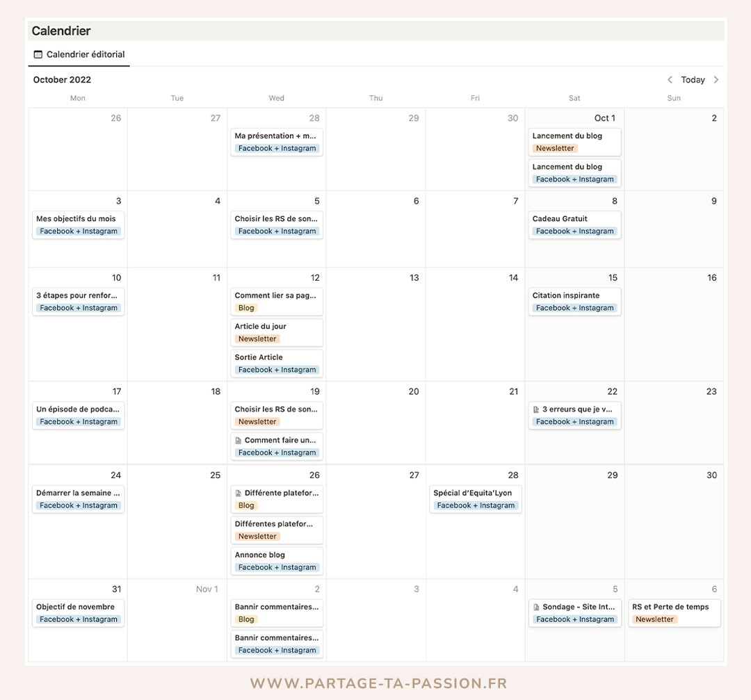Open the 'Sondage - Site Int...' event card
Image resolution: width=751 pixels, height=700 pixels.
point(575,613)
